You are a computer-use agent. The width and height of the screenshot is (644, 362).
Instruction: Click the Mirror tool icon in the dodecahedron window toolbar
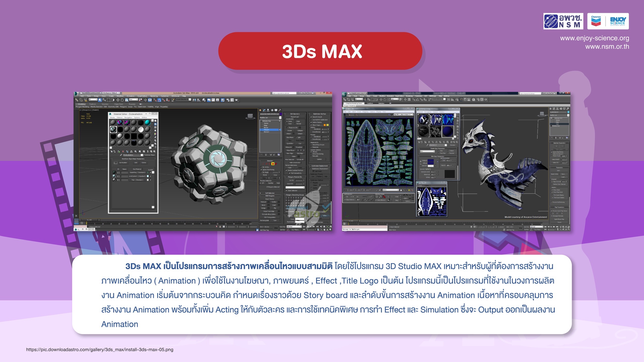(194, 100)
